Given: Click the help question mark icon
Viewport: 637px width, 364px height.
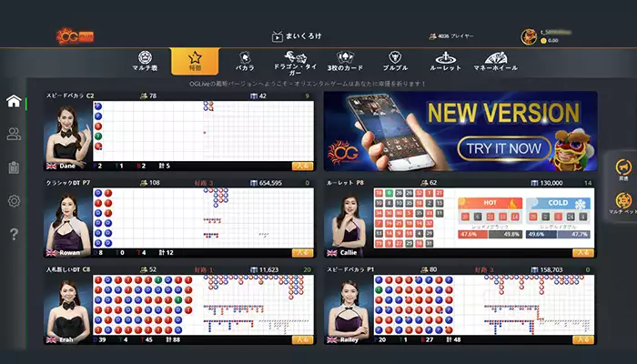Looking at the screenshot, I should pos(14,235).
